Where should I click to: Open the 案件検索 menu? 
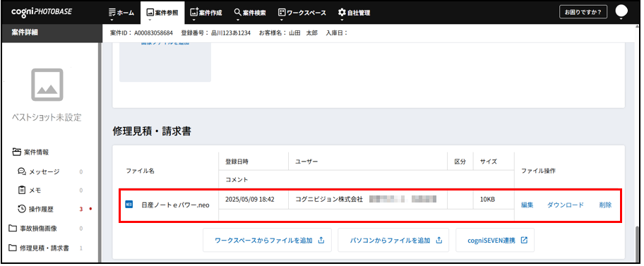(x=250, y=13)
